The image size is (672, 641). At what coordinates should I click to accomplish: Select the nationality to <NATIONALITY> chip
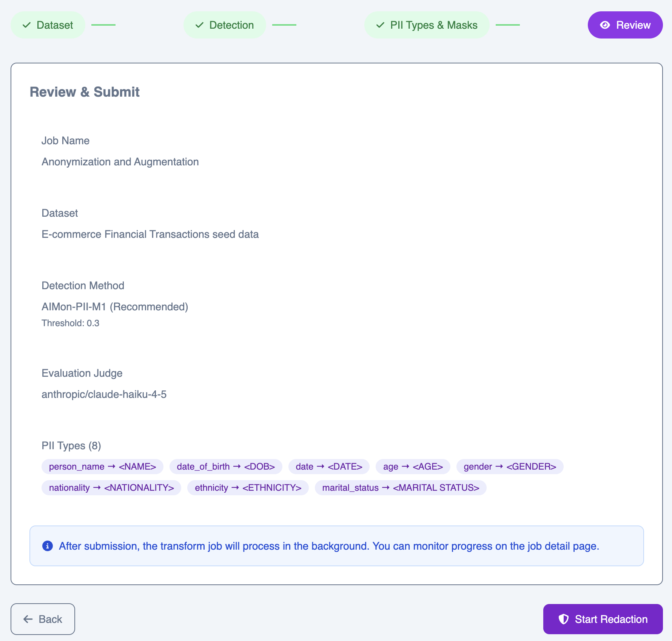click(111, 487)
